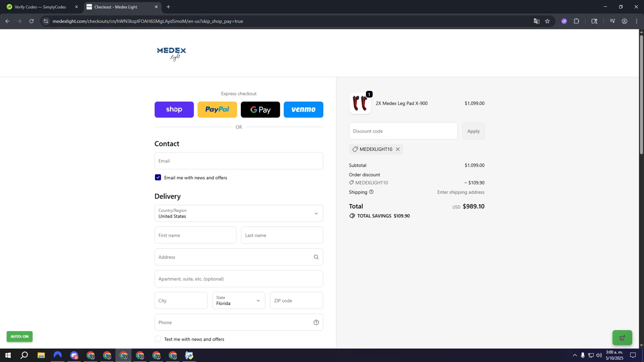Open Windows taskbar search
644x362 pixels.
click(24, 355)
